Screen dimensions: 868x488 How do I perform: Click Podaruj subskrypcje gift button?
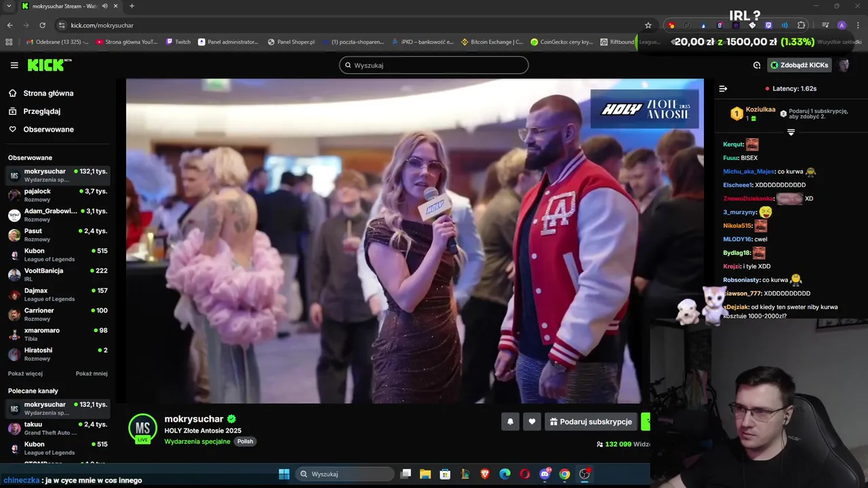591,422
